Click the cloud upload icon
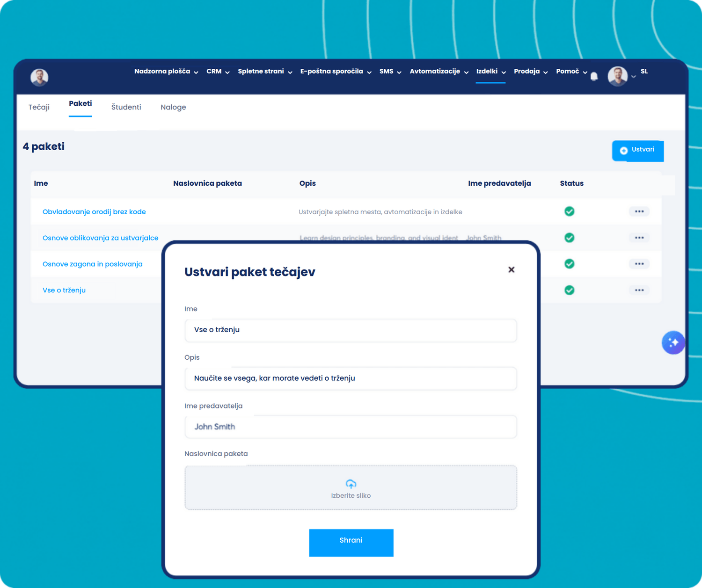The width and height of the screenshot is (702, 588). click(x=351, y=484)
